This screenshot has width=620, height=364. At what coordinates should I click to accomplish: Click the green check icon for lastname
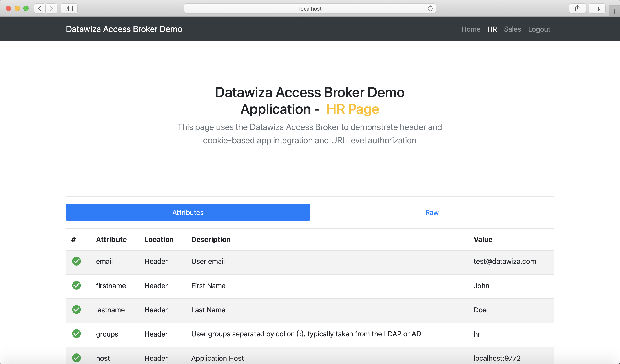click(77, 310)
